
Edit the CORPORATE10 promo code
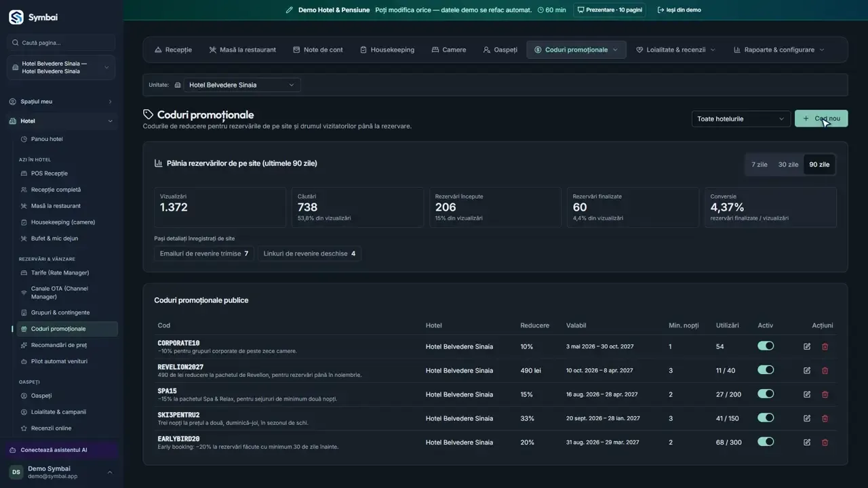click(x=807, y=346)
